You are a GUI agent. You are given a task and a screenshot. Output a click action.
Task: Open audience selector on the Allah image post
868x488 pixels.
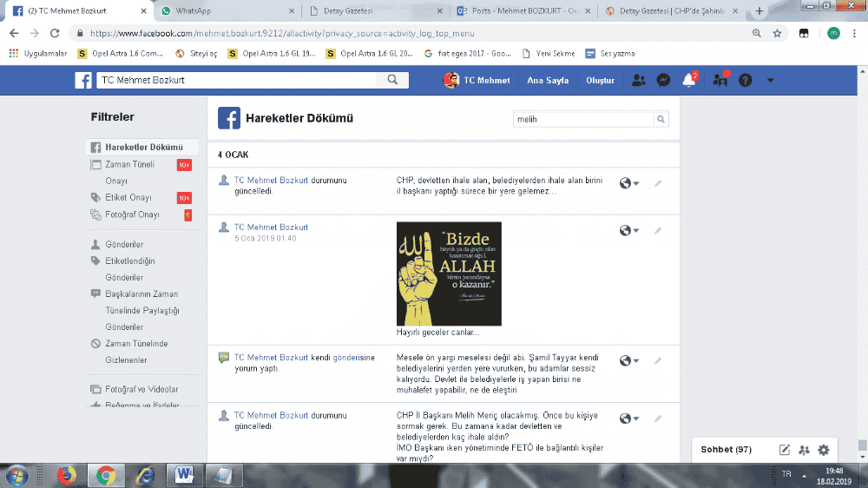[x=628, y=231]
